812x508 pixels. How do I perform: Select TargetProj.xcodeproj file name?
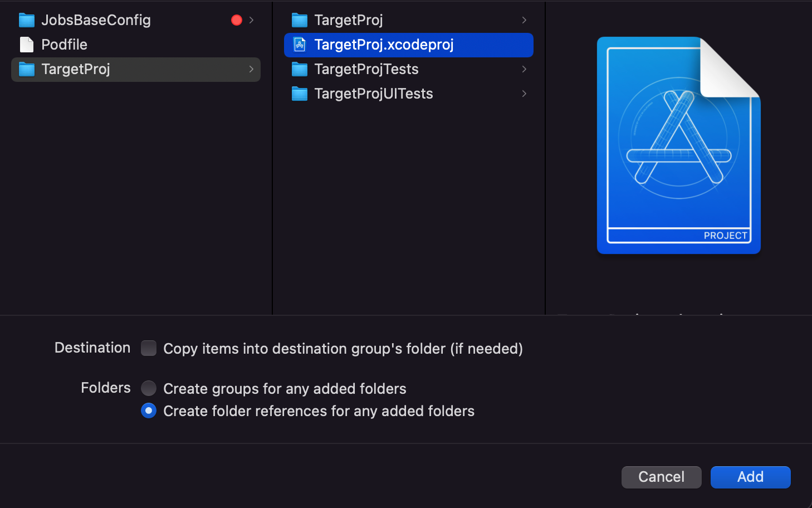click(384, 45)
